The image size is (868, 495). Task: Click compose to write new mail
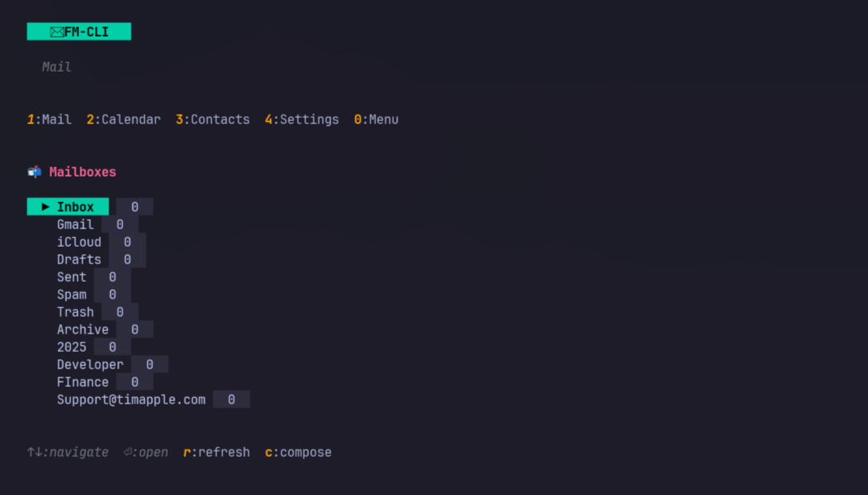tap(298, 452)
